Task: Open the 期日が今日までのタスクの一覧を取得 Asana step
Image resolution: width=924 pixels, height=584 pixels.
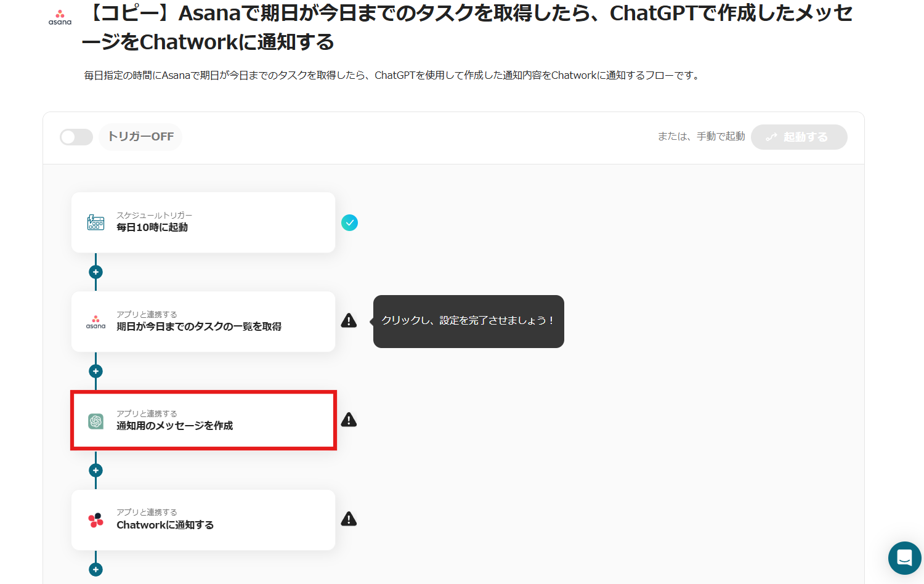Action: (203, 322)
